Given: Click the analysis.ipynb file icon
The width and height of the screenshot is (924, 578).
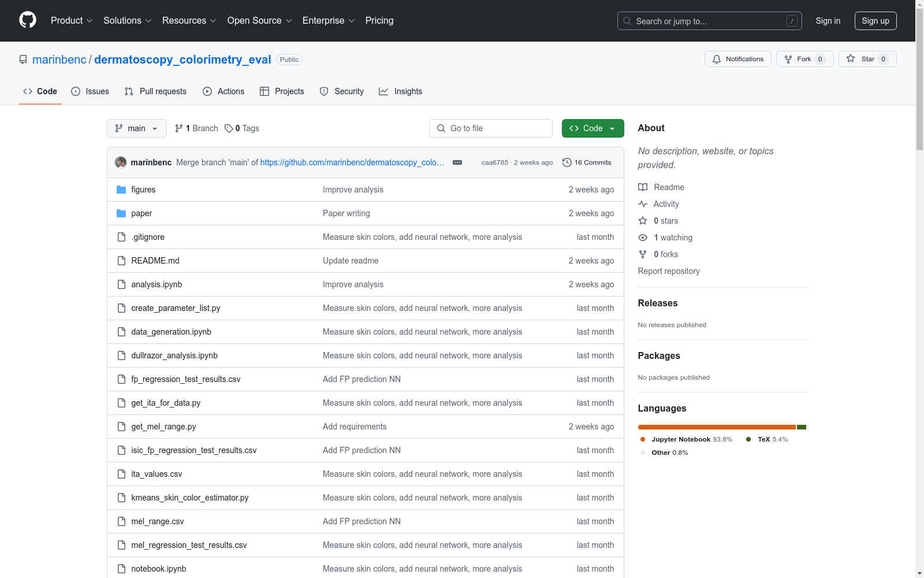Looking at the screenshot, I should [x=121, y=284].
